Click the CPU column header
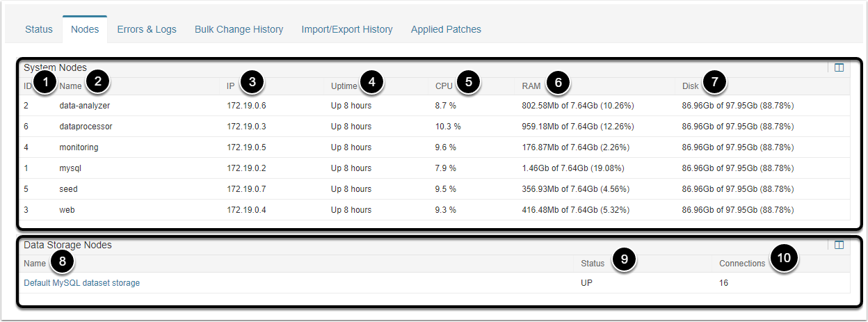This screenshot has height=322, width=868. click(x=444, y=86)
